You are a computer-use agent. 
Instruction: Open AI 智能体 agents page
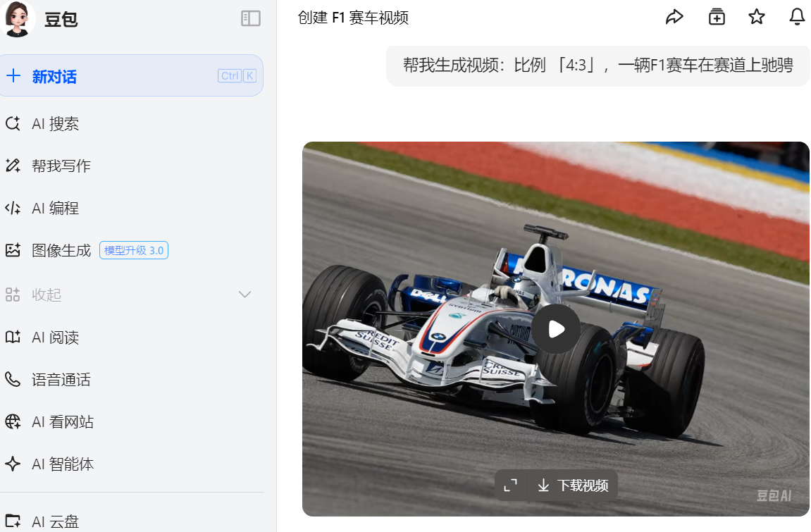tap(62, 464)
